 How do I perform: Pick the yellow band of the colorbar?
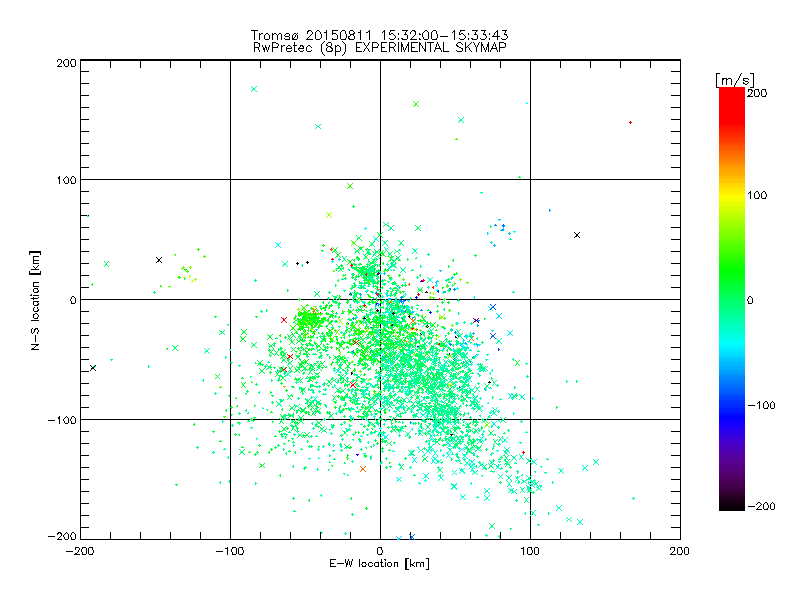click(x=732, y=195)
